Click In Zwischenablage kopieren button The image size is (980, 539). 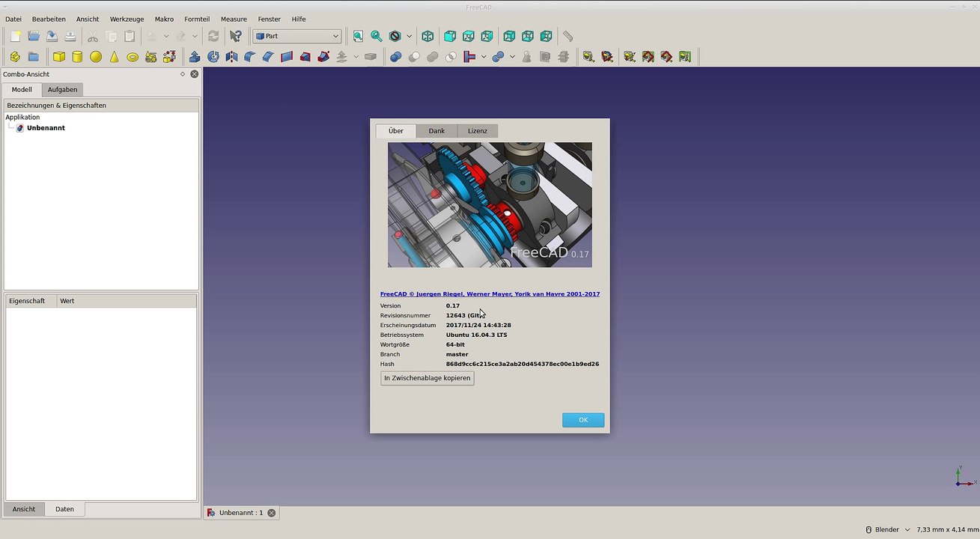tap(427, 378)
